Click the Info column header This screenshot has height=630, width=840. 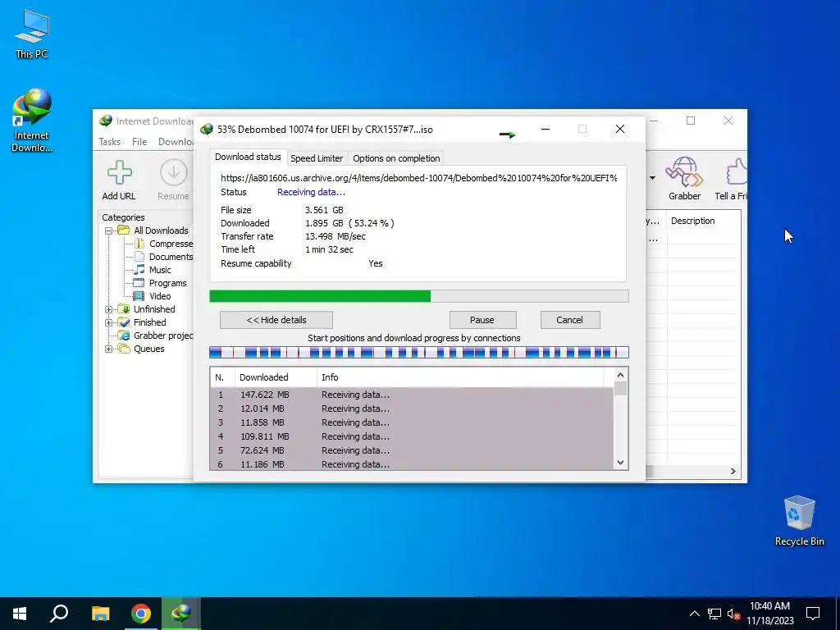[461, 377]
